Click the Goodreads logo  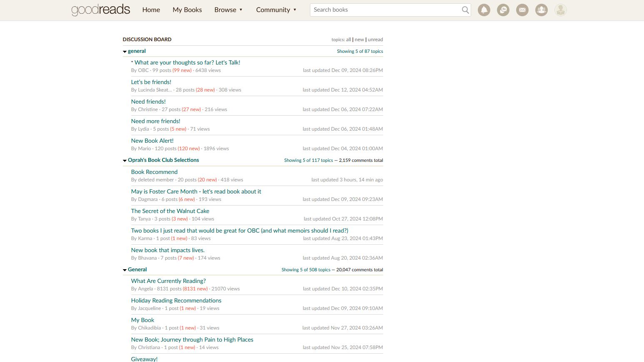(x=101, y=10)
